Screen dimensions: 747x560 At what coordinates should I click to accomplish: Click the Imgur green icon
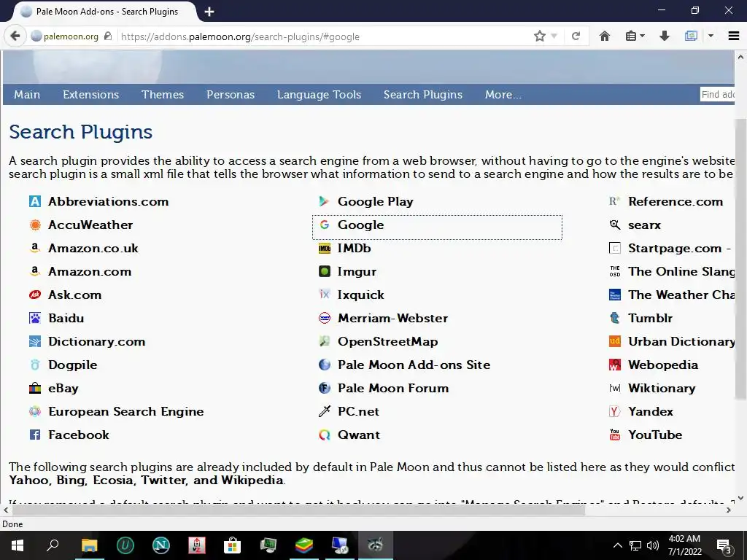point(325,271)
